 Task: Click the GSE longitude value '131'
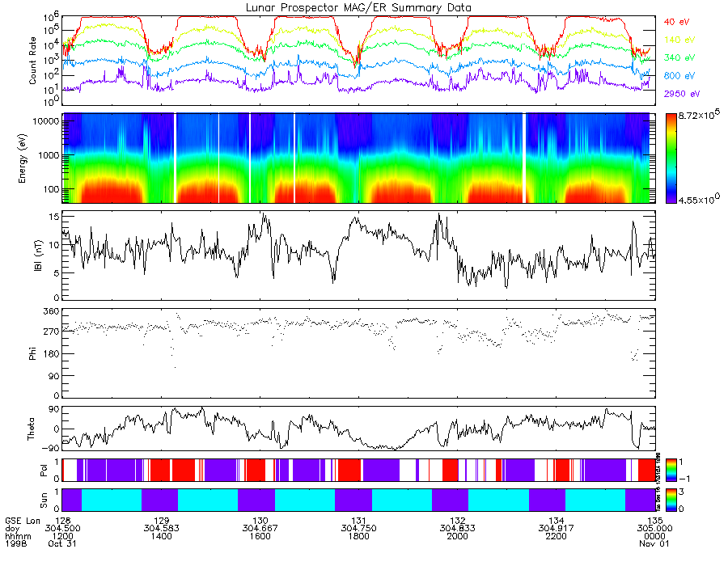[x=358, y=521]
